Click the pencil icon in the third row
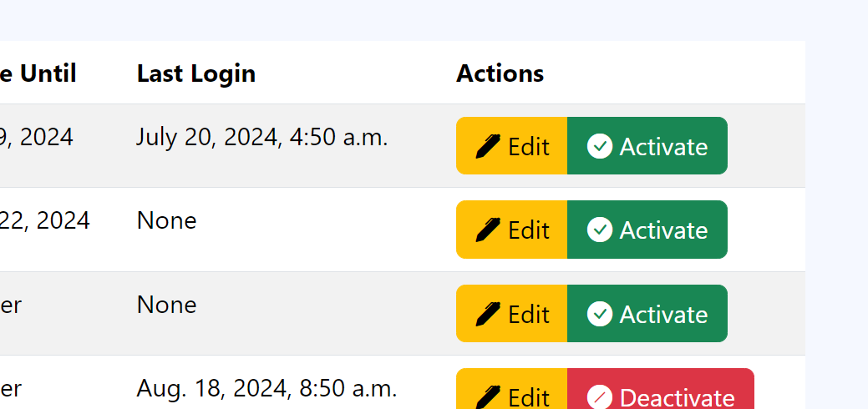This screenshot has height=409, width=868. pos(488,315)
